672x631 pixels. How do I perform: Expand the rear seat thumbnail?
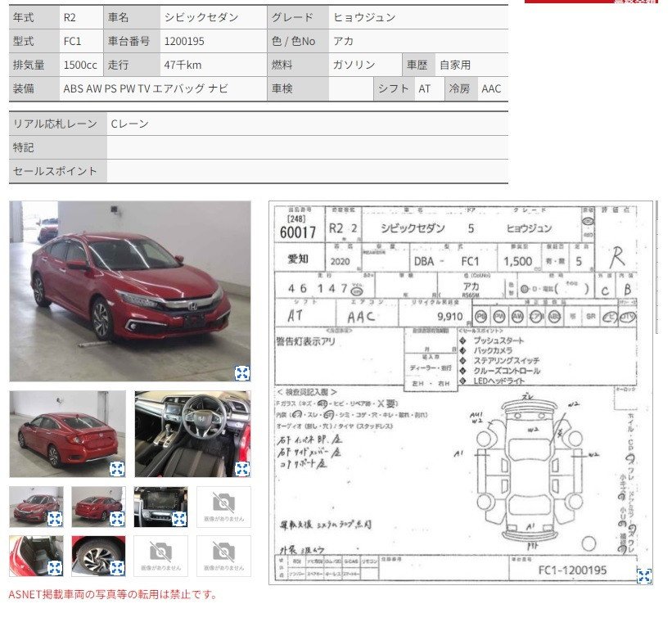pyautogui.click(x=54, y=569)
